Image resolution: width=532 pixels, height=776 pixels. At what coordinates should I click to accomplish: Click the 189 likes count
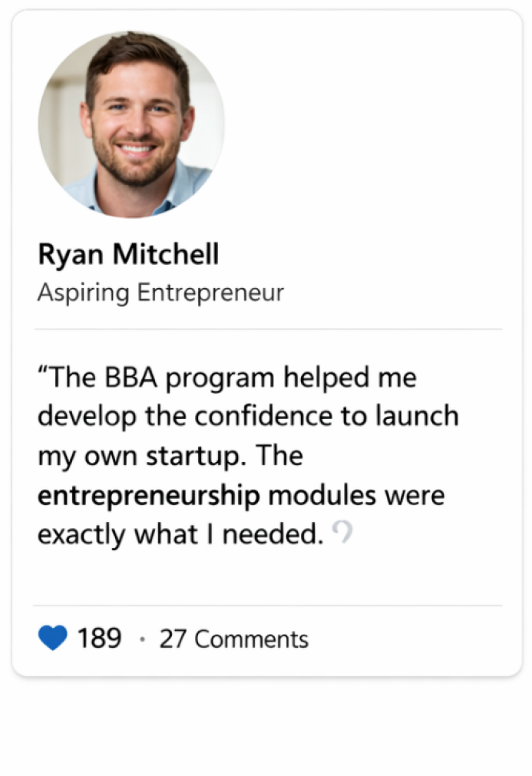[99, 639]
